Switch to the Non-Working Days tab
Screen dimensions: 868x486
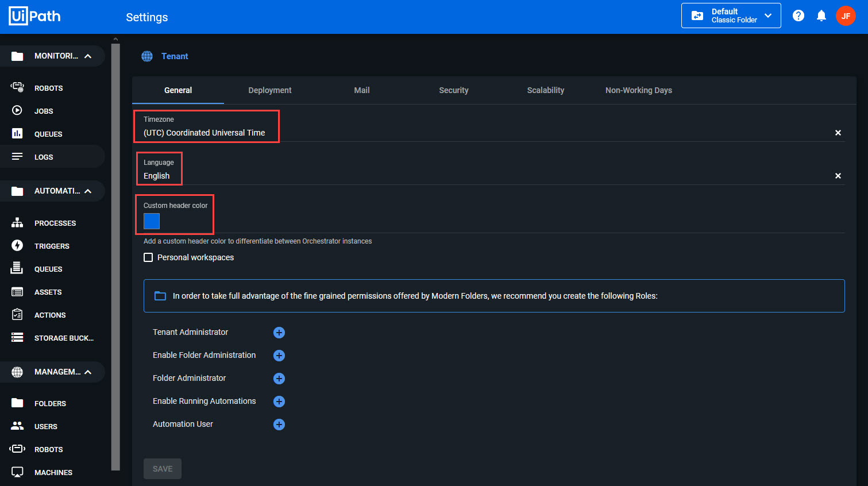[x=639, y=90]
